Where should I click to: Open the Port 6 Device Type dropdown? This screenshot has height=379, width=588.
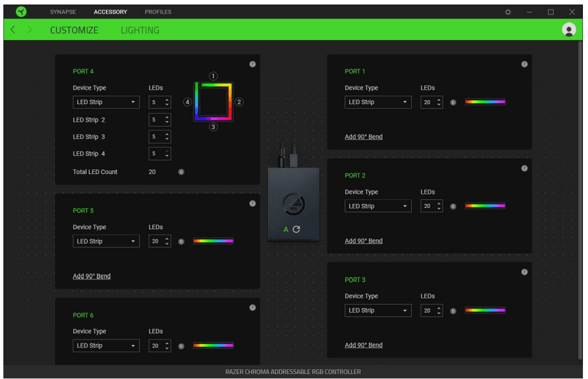pyautogui.click(x=106, y=345)
